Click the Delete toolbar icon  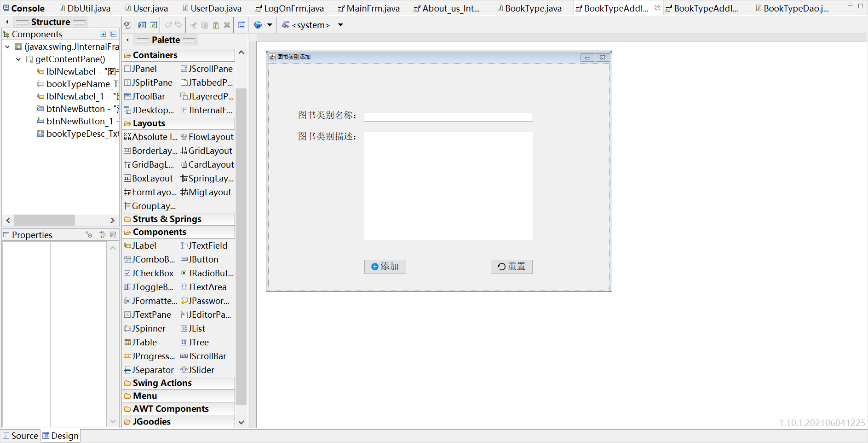(227, 25)
